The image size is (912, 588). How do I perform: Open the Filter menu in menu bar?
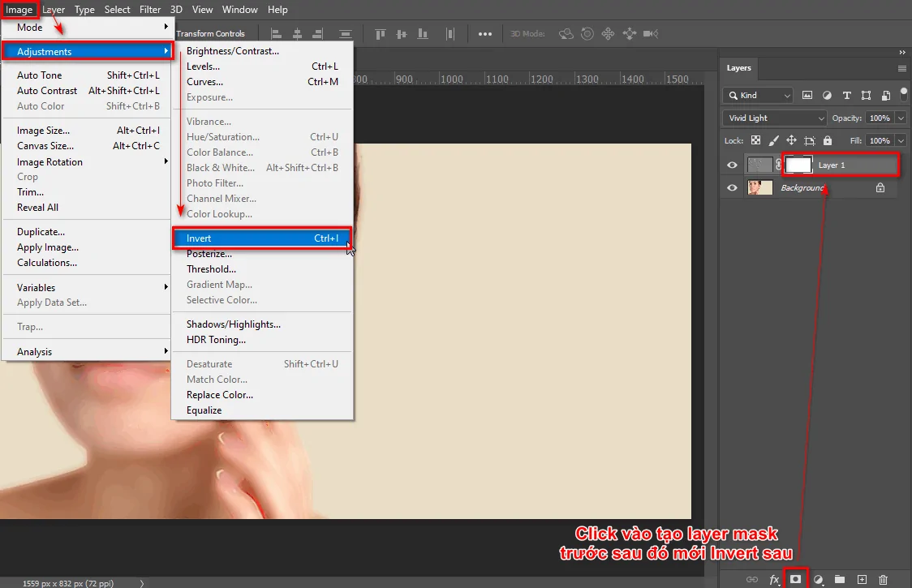click(150, 10)
